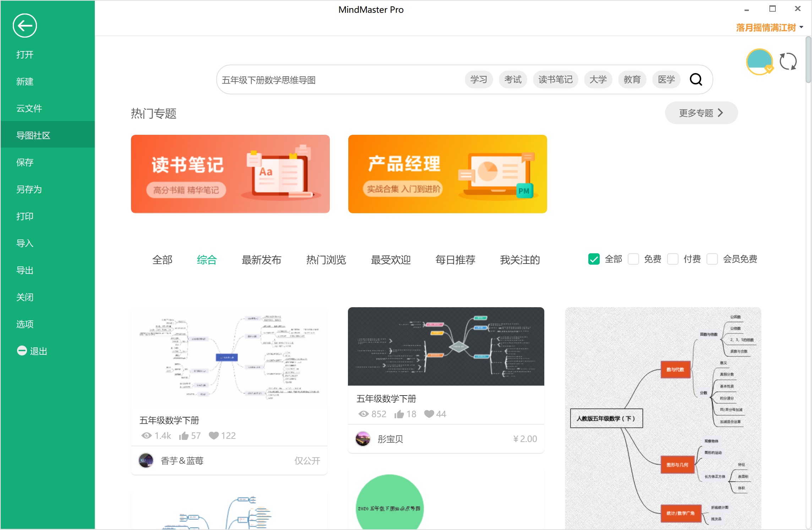This screenshot has height=530, width=812.
Task: Click the 教育 search tag
Action: tap(632, 79)
